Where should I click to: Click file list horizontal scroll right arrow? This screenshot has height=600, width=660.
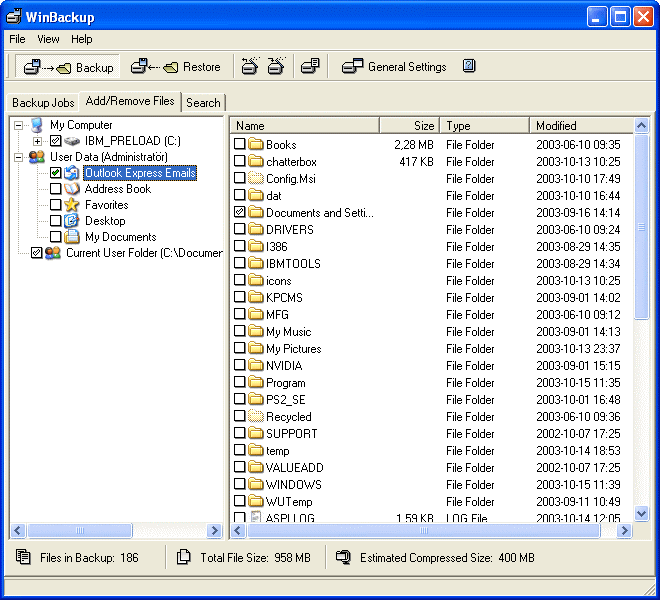624,531
